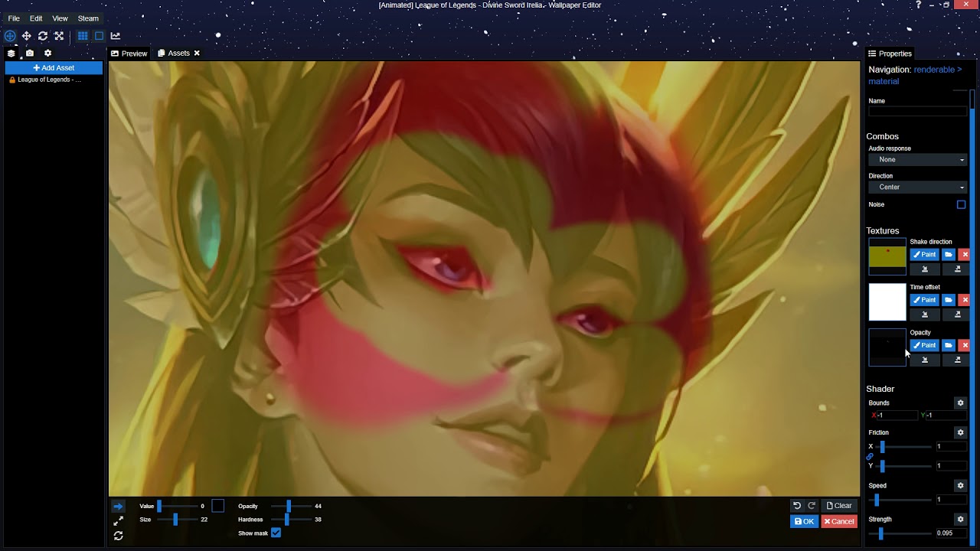Select the rotate tool in toolbar

click(43, 36)
